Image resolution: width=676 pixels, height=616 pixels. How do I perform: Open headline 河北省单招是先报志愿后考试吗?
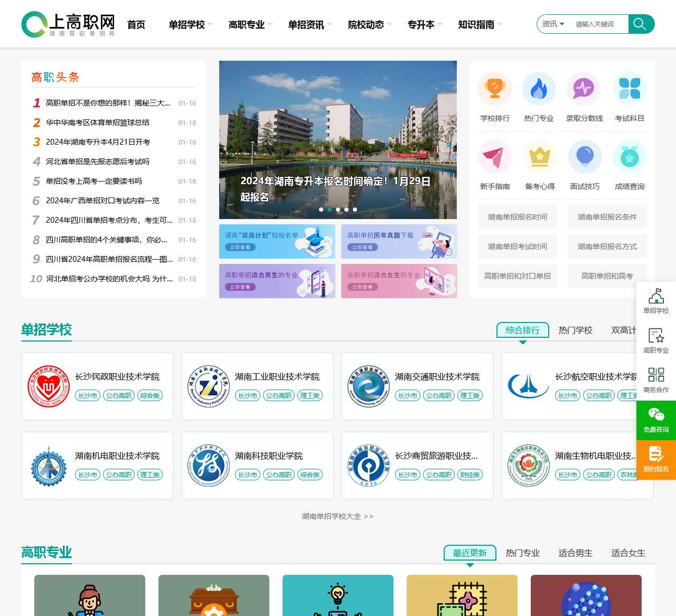tap(98, 162)
